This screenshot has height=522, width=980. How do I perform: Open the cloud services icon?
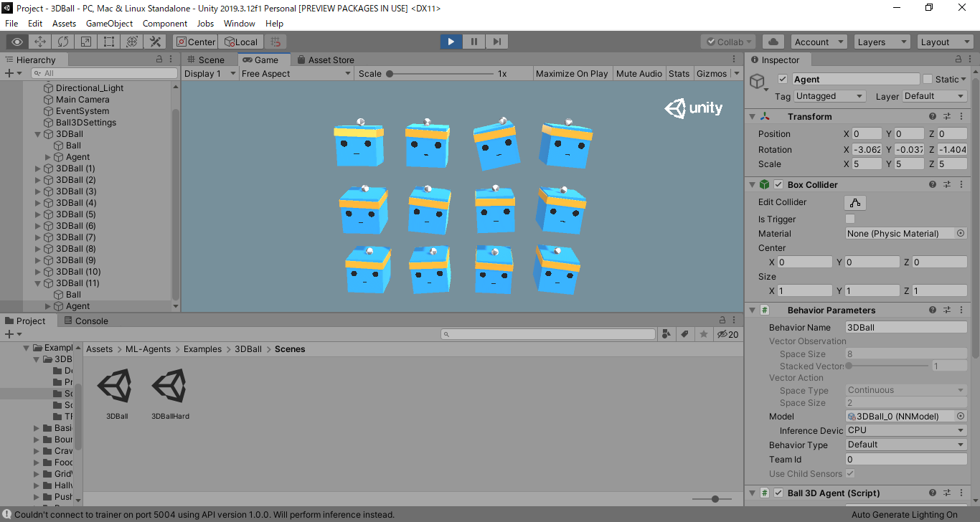(773, 42)
